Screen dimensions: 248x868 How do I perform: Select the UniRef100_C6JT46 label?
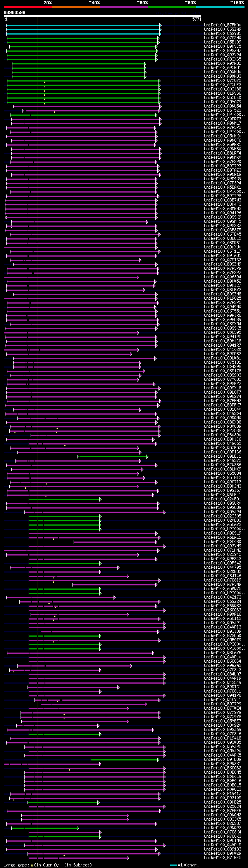click(222, 576)
